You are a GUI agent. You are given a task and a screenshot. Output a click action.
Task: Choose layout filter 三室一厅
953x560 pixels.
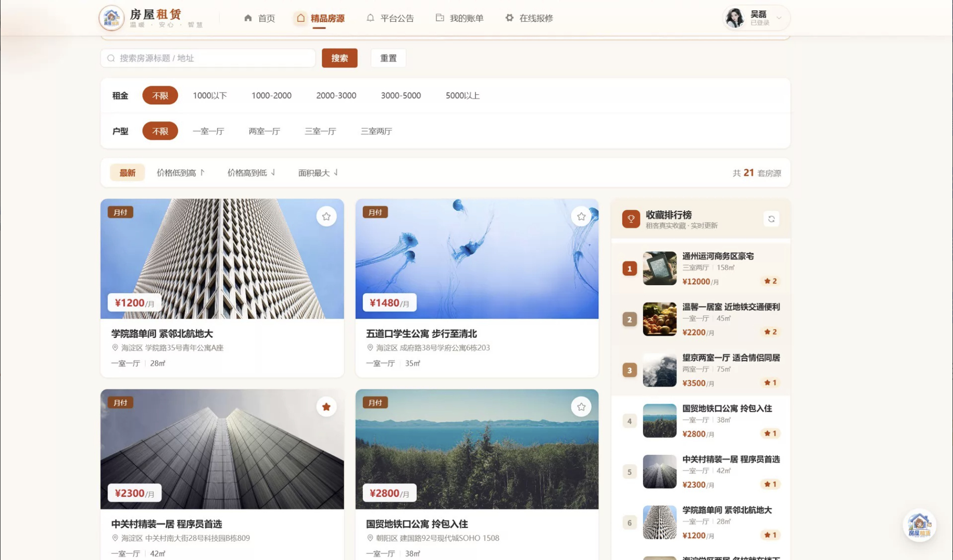[x=320, y=131]
